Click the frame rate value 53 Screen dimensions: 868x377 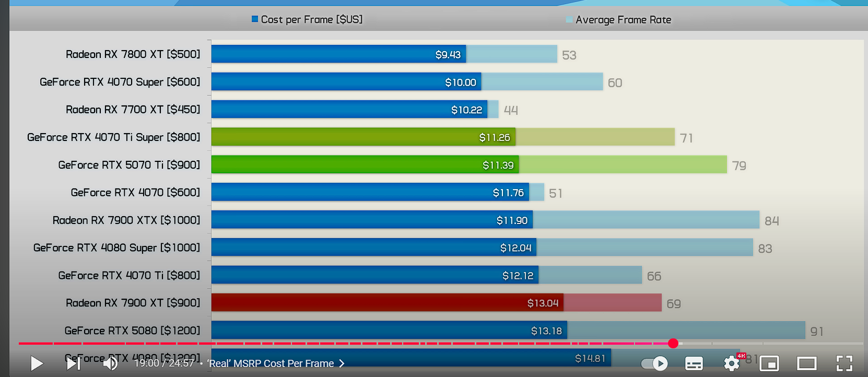[569, 55]
